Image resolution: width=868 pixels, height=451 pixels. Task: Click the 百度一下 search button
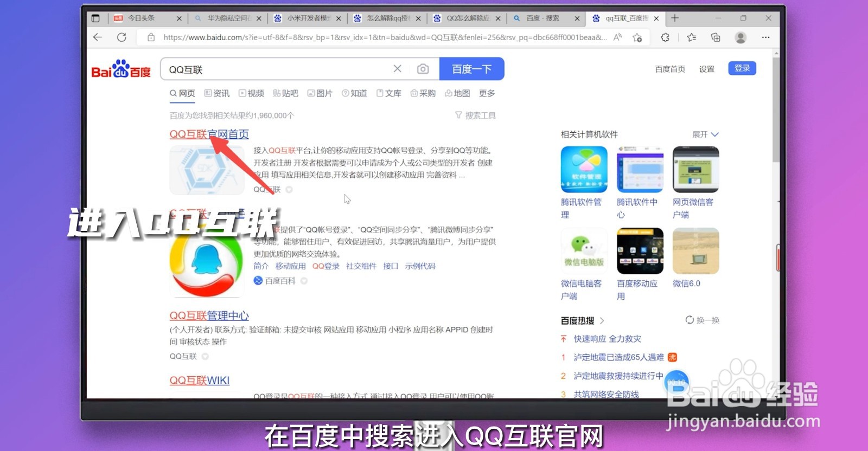pyautogui.click(x=472, y=69)
